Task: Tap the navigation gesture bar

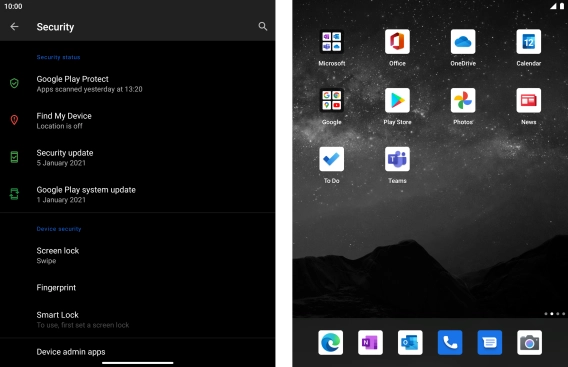Action: click(138, 363)
